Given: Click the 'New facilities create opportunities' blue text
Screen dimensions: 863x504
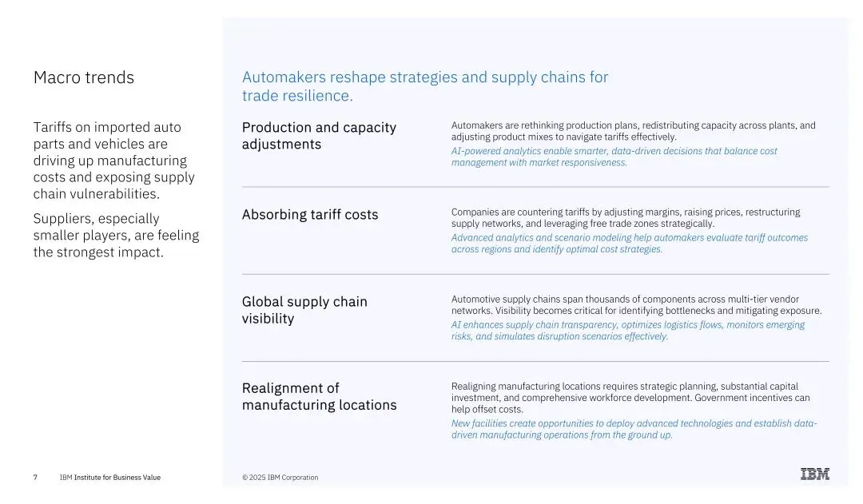Looking at the screenshot, I should coord(634,429).
